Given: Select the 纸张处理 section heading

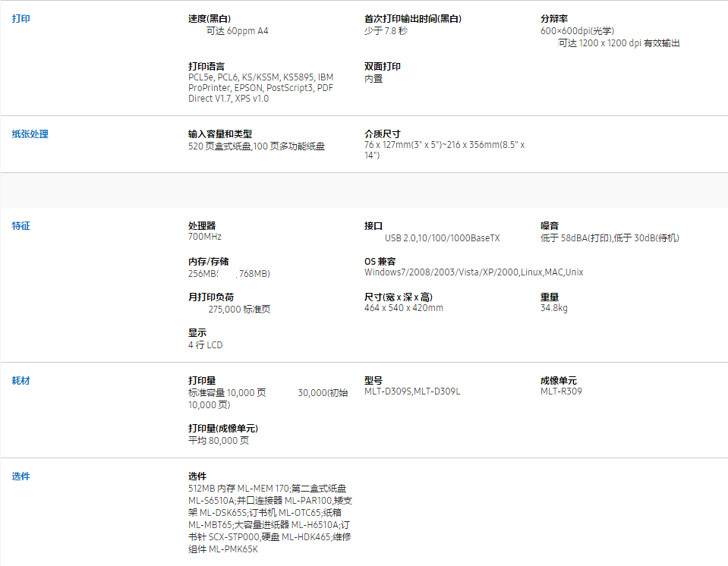Looking at the screenshot, I should (30, 134).
